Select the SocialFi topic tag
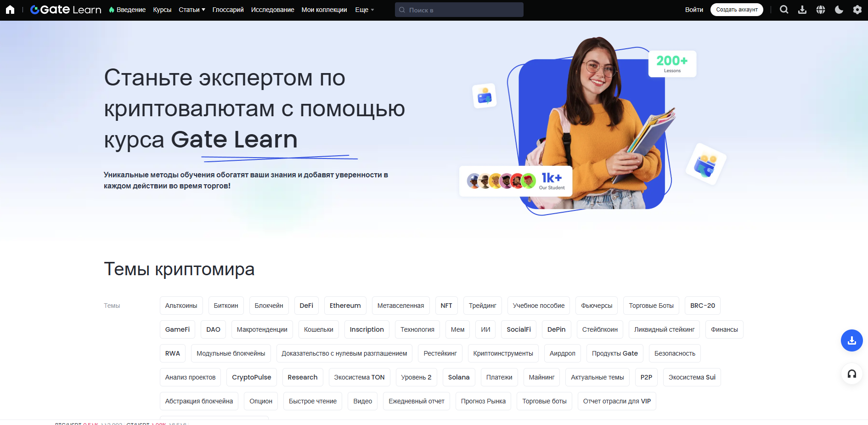The image size is (868, 425). 519,329
